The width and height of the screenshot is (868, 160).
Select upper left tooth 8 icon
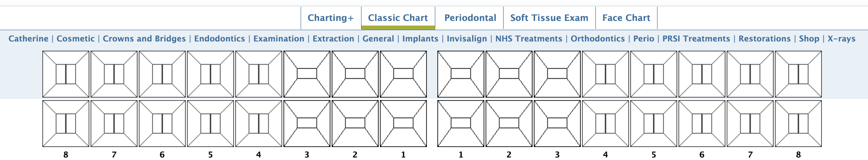(x=798, y=74)
